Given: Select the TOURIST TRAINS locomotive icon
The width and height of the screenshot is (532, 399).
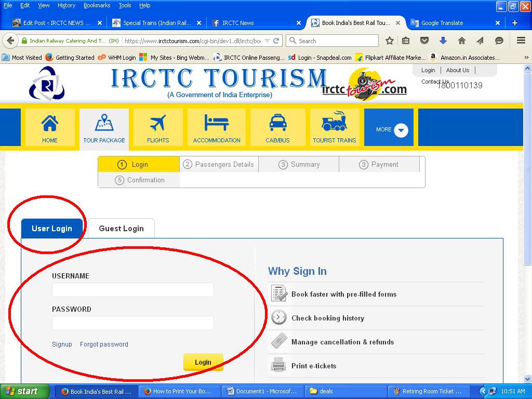Looking at the screenshot, I should 335,123.
